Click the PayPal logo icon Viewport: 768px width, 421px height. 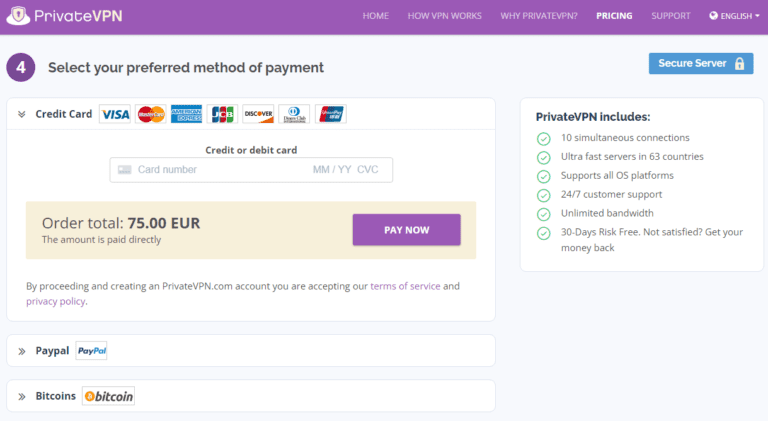(91, 351)
